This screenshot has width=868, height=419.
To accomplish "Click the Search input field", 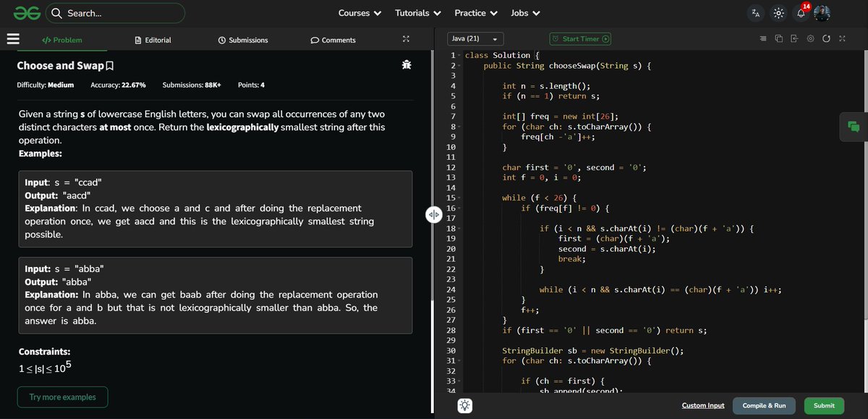I will pos(115,13).
